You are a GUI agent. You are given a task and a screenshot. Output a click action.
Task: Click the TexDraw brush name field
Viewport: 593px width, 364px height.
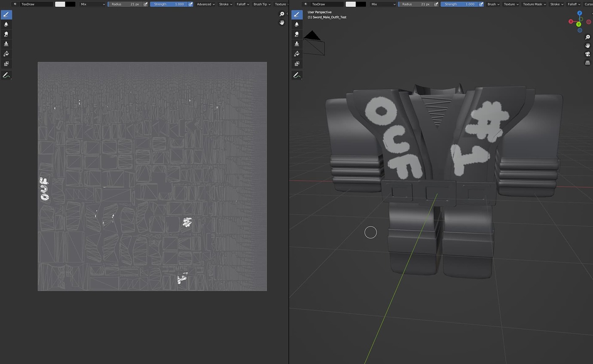click(x=36, y=4)
